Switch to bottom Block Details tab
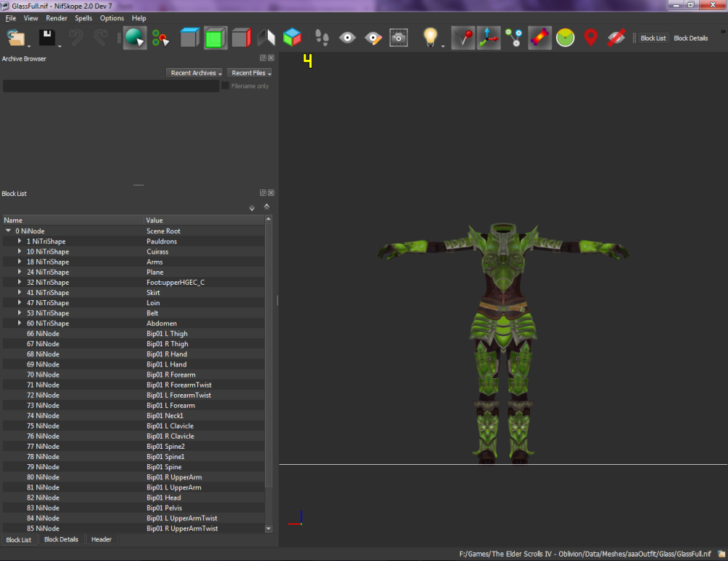The height and width of the screenshot is (561, 728). tap(61, 539)
